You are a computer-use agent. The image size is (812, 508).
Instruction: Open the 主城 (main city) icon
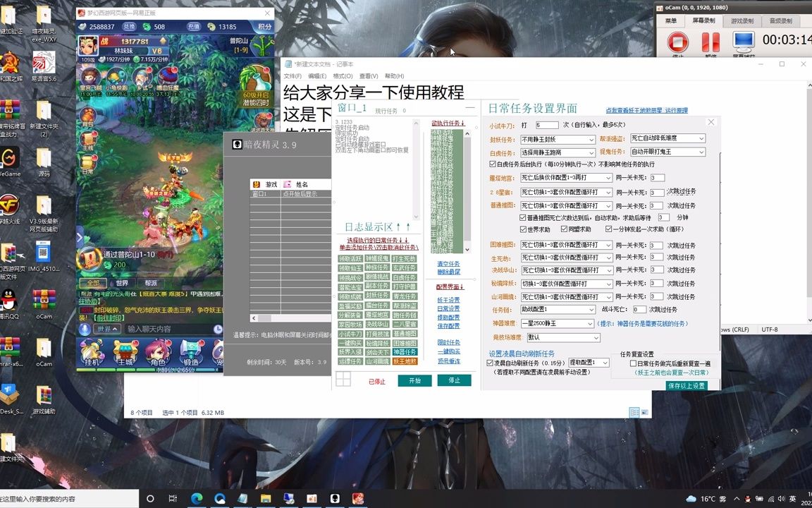(x=125, y=353)
